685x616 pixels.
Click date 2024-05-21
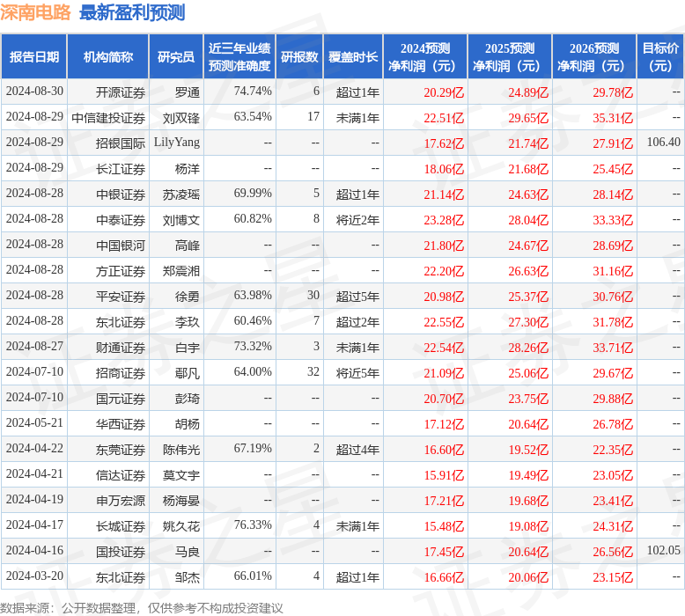(34, 423)
